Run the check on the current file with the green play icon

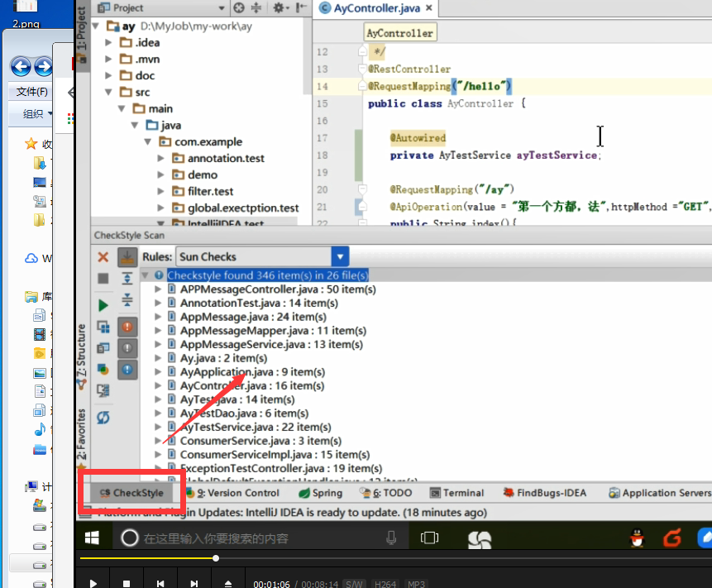coord(103,305)
